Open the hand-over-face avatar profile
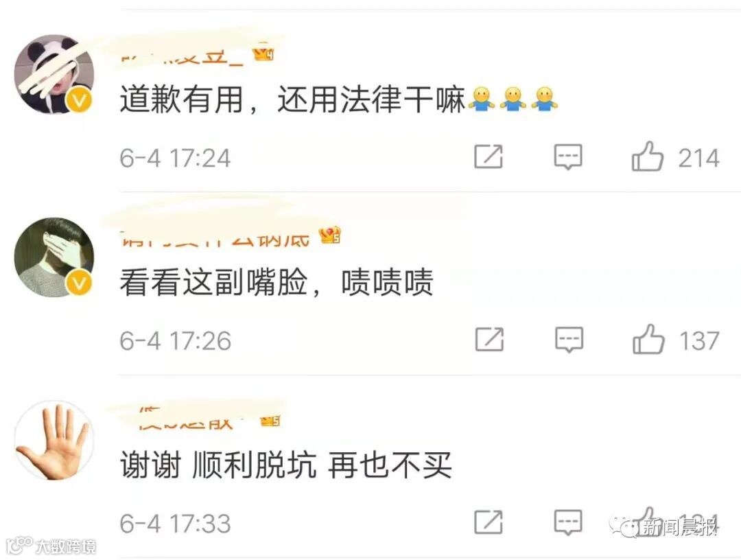This screenshot has width=741, height=560. tap(54, 257)
